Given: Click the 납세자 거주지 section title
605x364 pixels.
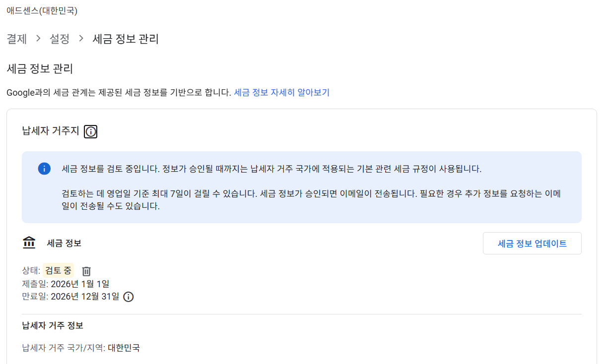Looking at the screenshot, I should click(x=47, y=131).
